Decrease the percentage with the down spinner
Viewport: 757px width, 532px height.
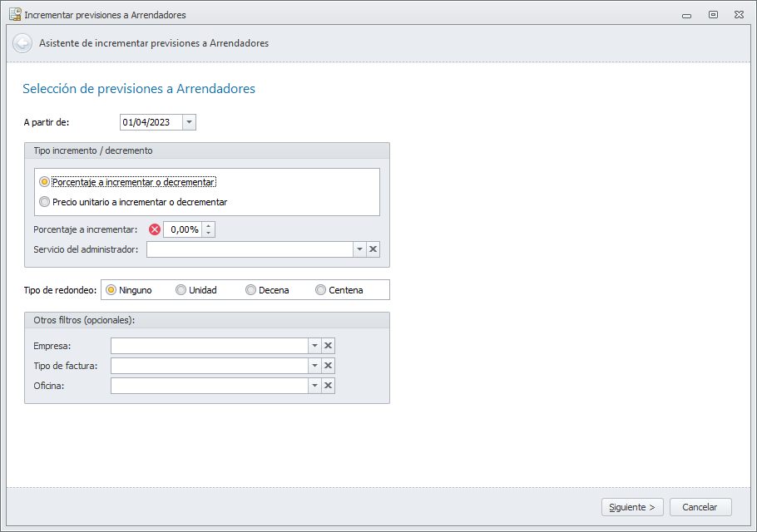(209, 234)
